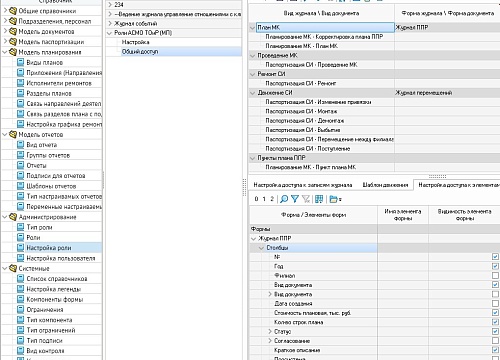Open Настройка пользователя in the left tree

pos(61,258)
